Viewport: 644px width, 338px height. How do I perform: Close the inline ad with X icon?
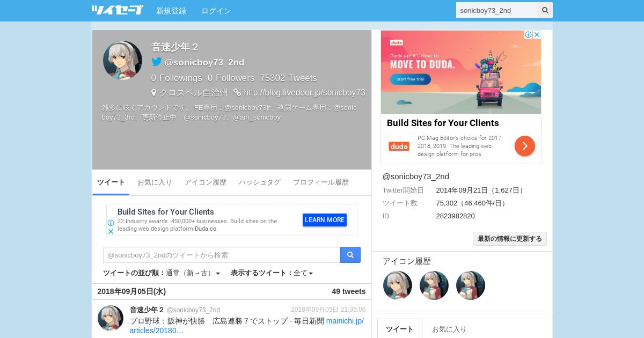(x=111, y=232)
